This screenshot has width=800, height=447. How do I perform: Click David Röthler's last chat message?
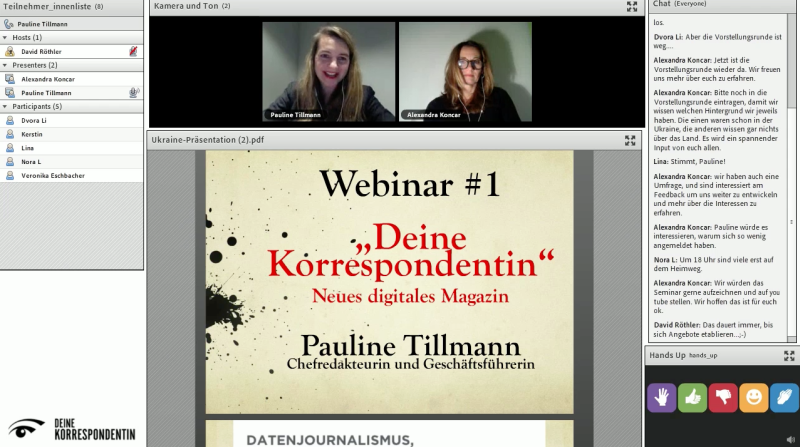(x=714, y=330)
